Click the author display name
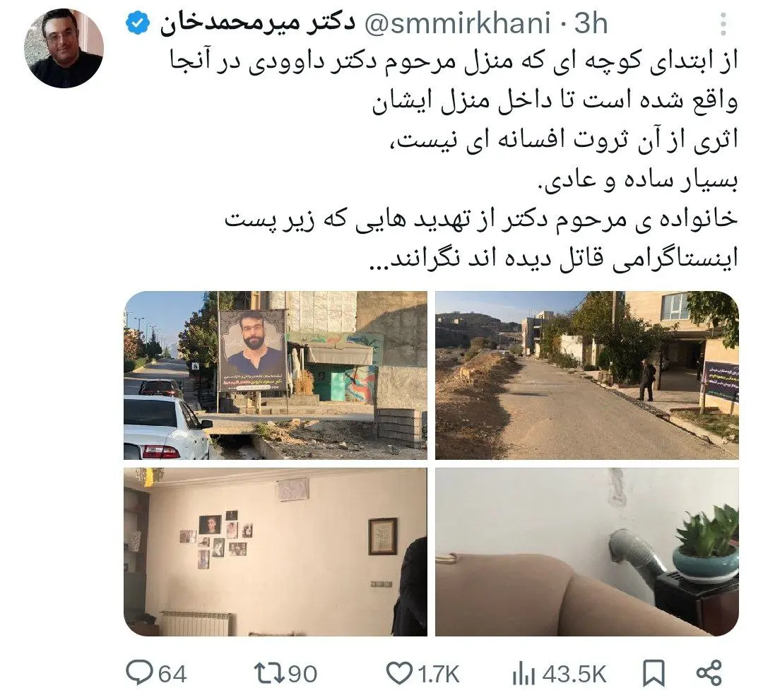Screen dimensions: 763x700 point(257,24)
